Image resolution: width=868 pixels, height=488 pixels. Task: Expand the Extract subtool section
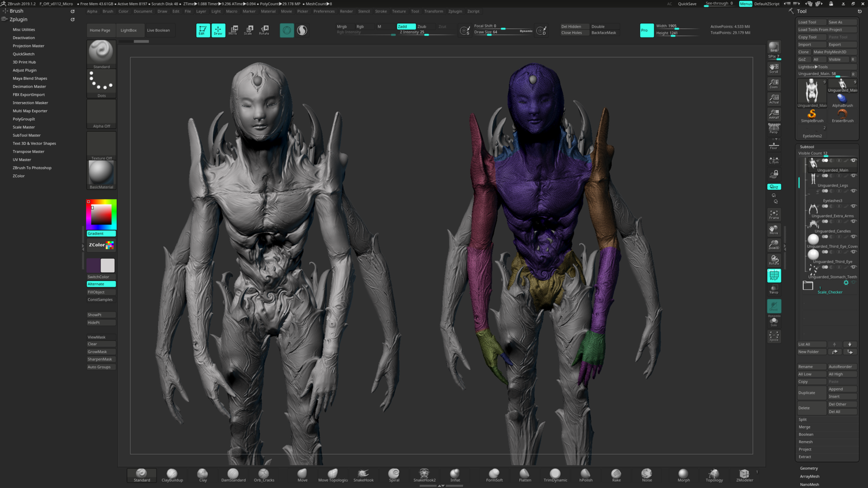tap(805, 457)
